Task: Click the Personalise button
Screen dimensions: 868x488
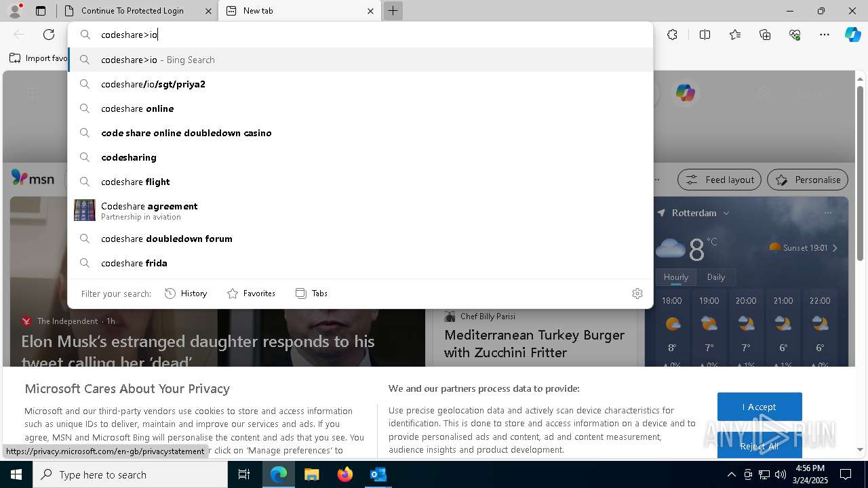Action: [808, 180]
